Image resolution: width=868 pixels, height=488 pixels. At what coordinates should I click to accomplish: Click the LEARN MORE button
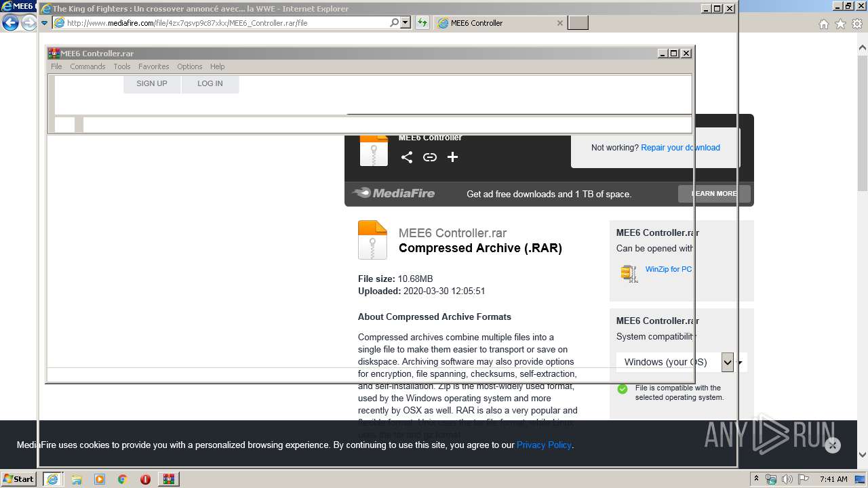pyautogui.click(x=714, y=194)
